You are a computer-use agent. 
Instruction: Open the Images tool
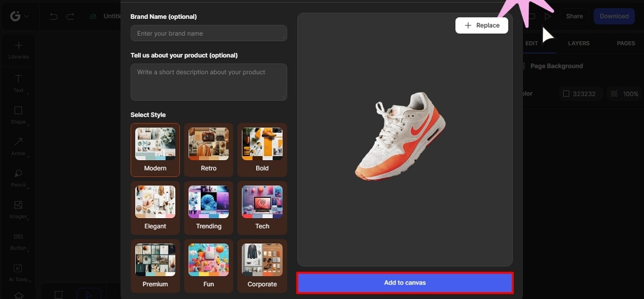click(x=18, y=210)
